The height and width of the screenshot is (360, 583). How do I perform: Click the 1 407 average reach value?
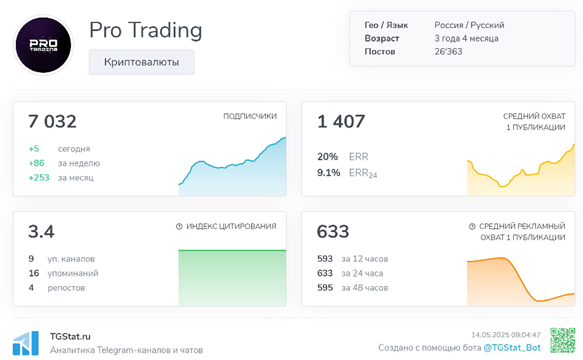pos(341,122)
